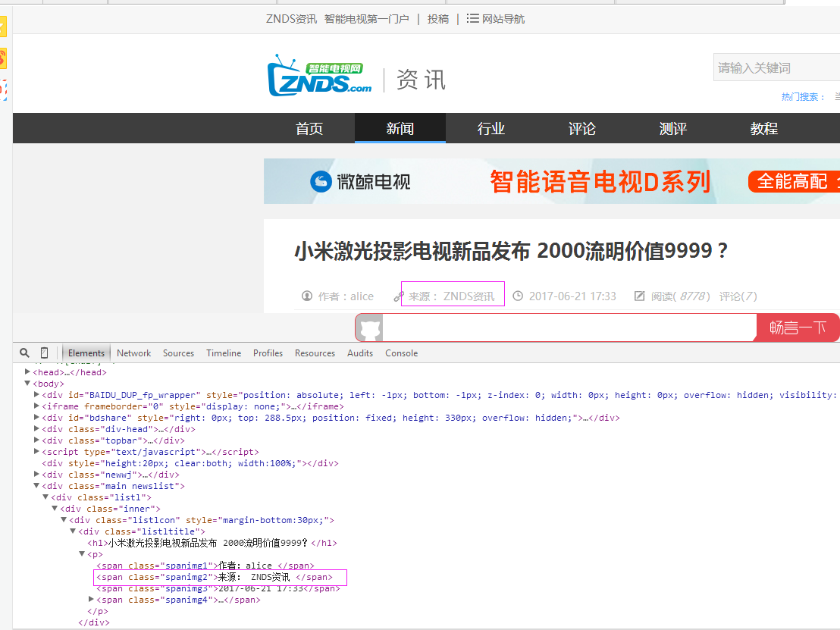Open the Resources tab
840x630 pixels.
315,353
